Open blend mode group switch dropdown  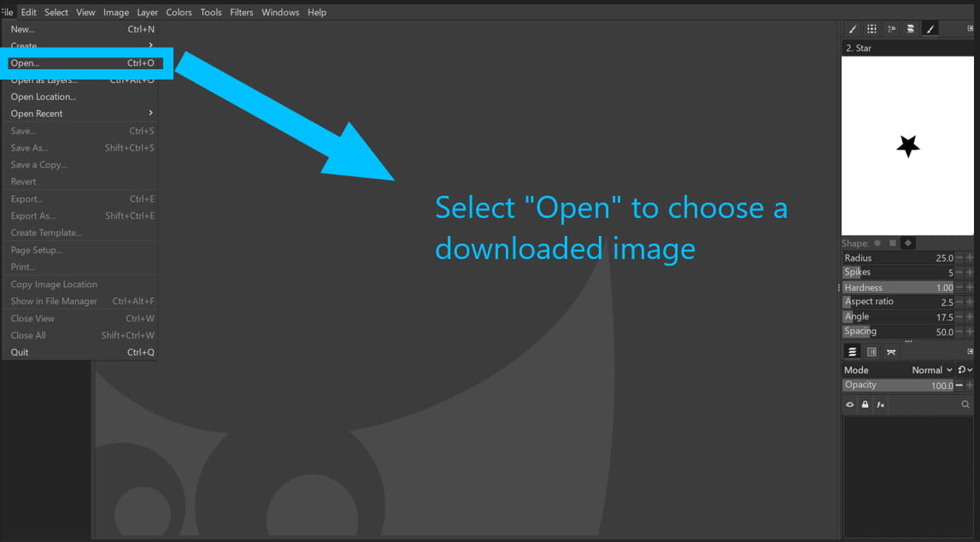tap(965, 370)
